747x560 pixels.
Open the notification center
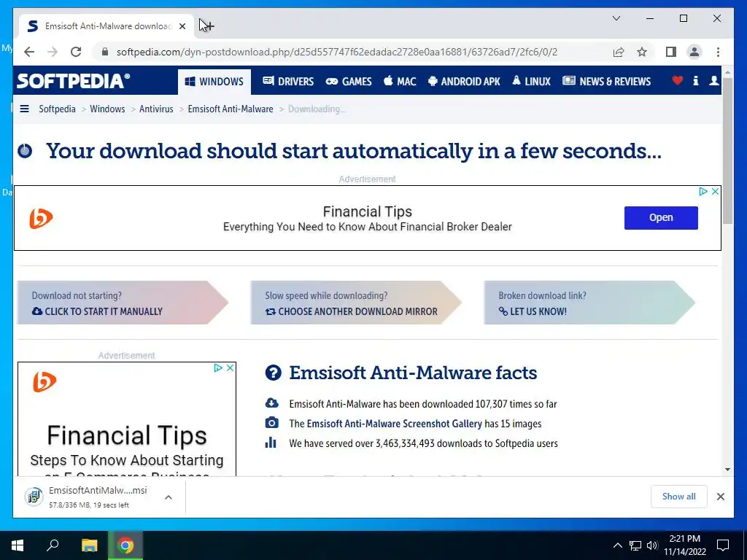(x=723, y=545)
